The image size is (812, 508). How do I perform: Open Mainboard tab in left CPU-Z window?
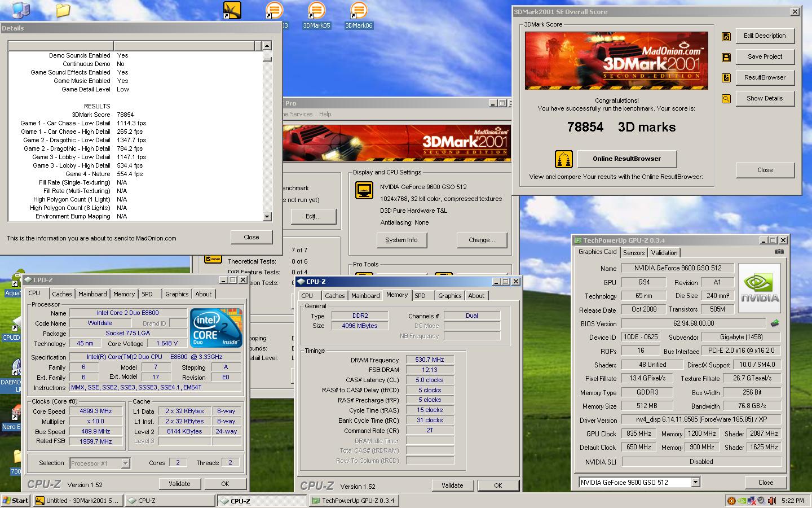[x=92, y=294]
